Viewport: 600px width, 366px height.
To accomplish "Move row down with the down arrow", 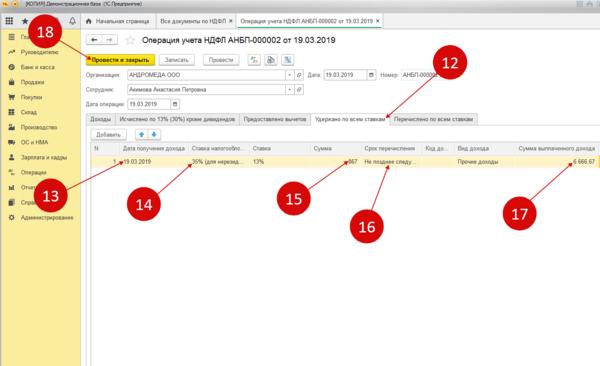I will coord(154,135).
